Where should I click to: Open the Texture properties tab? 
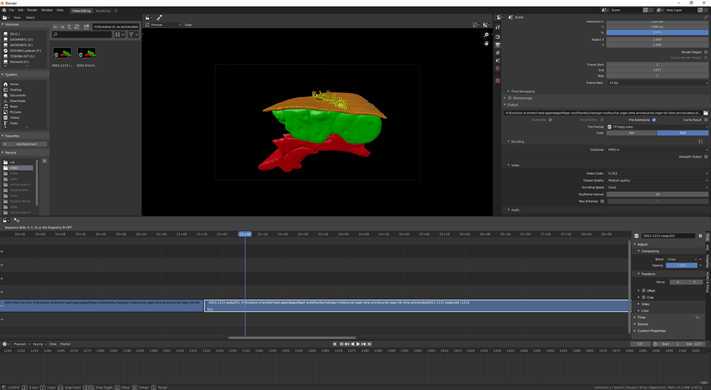click(498, 81)
